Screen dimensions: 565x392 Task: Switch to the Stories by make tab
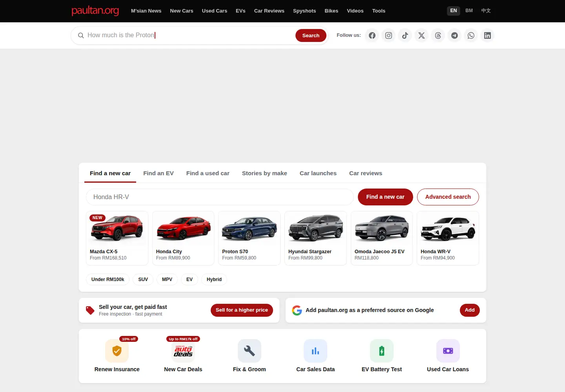click(264, 173)
